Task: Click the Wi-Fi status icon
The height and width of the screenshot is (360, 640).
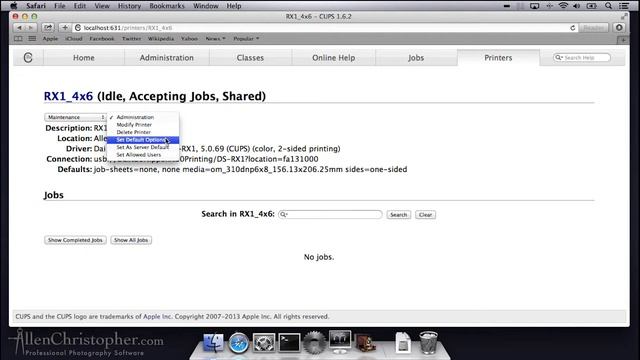Action: [x=563, y=6]
